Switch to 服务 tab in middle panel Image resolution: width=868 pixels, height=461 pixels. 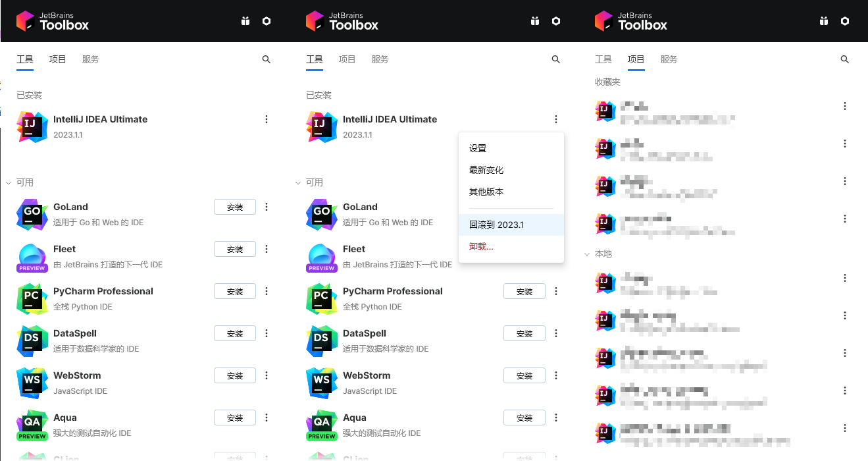[380, 59]
